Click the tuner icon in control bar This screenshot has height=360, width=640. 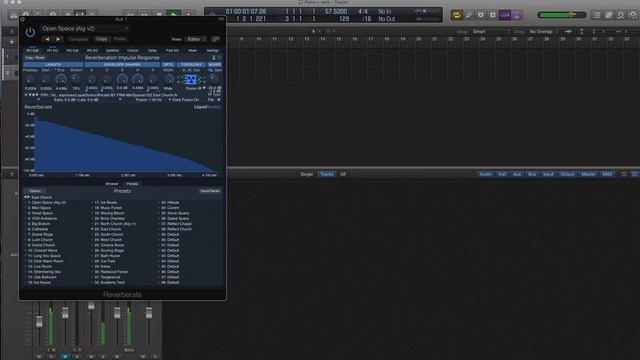tap(468, 15)
